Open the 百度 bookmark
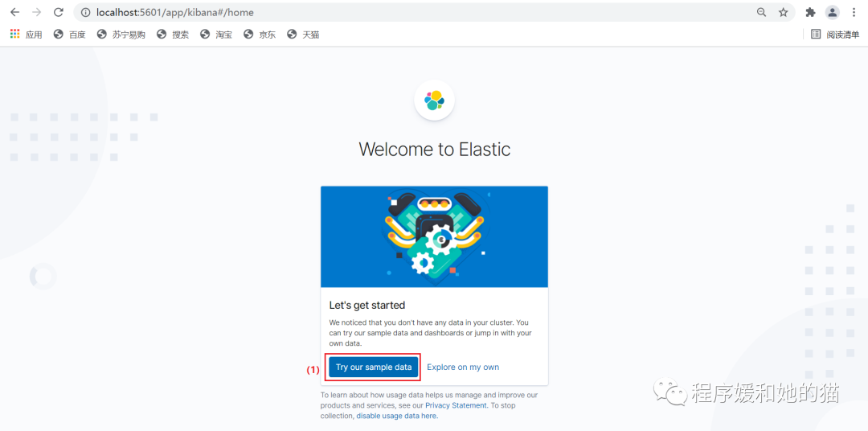 click(70, 35)
